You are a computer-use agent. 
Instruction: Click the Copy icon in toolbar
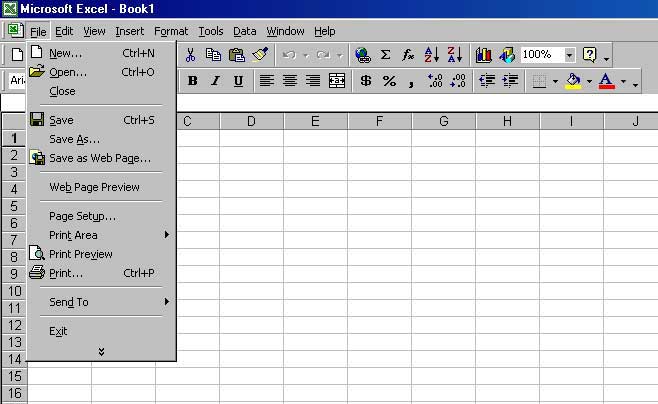[x=213, y=55]
